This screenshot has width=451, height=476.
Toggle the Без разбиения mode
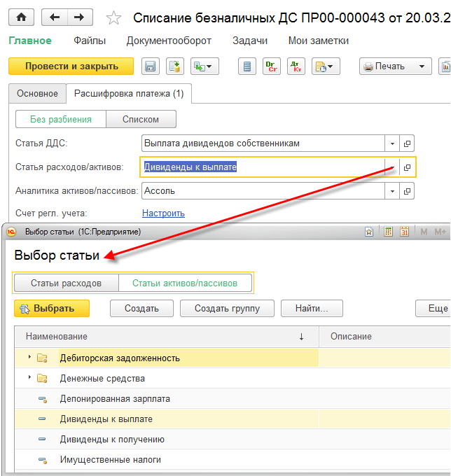[61, 119]
